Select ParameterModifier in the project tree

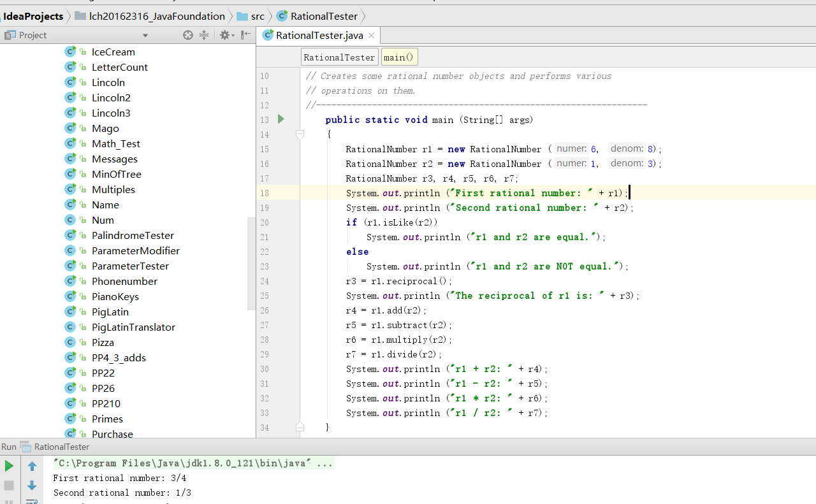coord(136,250)
